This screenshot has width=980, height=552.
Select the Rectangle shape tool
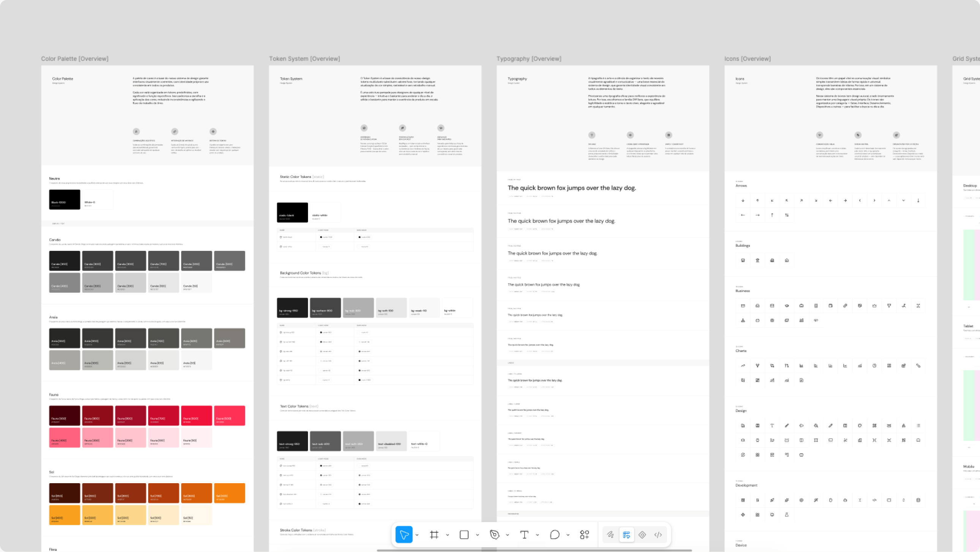point(464,535)
